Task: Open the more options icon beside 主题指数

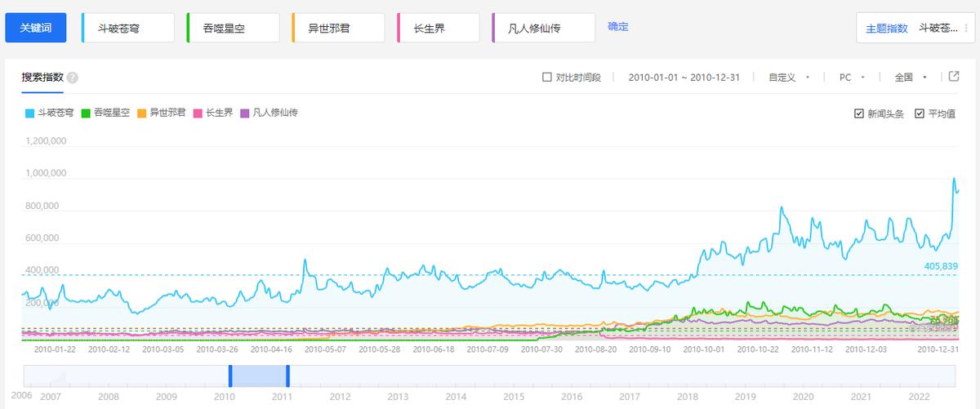Action: [964, 28]
